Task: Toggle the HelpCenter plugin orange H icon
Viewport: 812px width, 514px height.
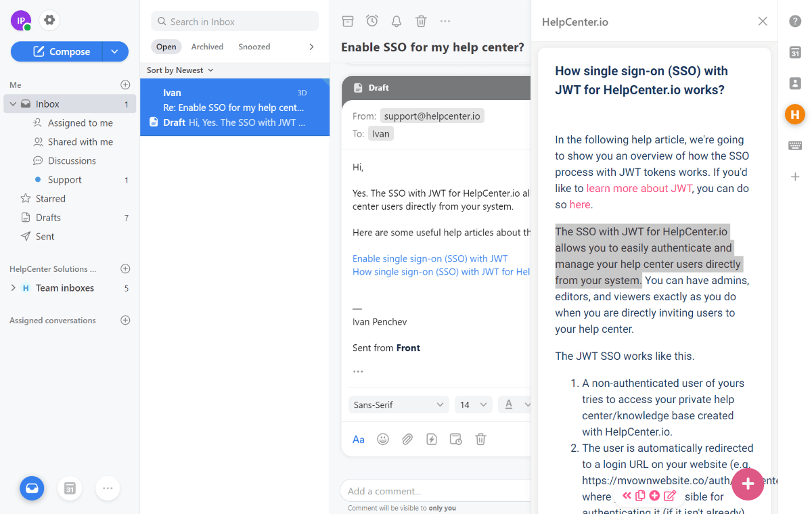Action: click(x=795, y=114)
